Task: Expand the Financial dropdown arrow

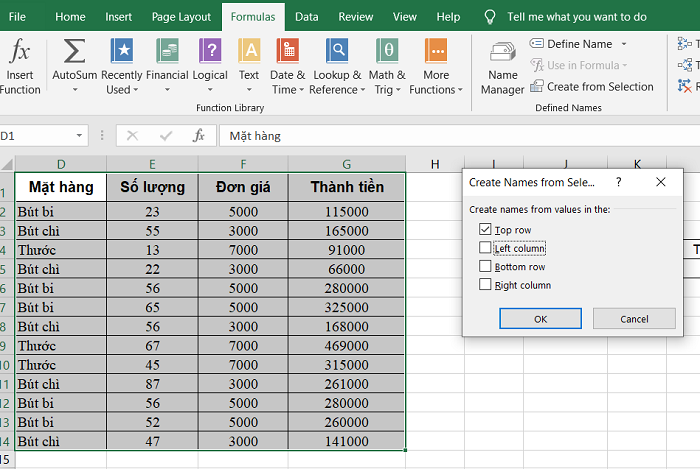Action: 167,90
